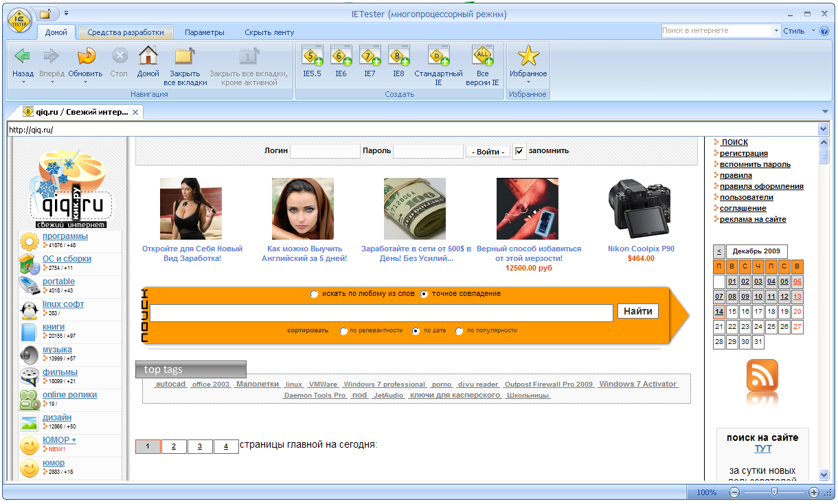Click the linux софт penguin icon
This screenshot has width=838, height=504.
30,310
